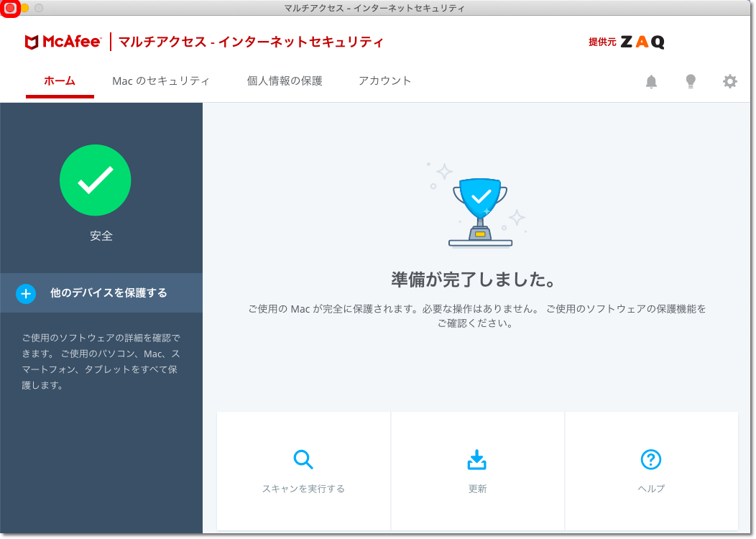Viewport: 756px width, 539px height.
Task: Open the 個人情報の保護 tab
Action: 285,81
